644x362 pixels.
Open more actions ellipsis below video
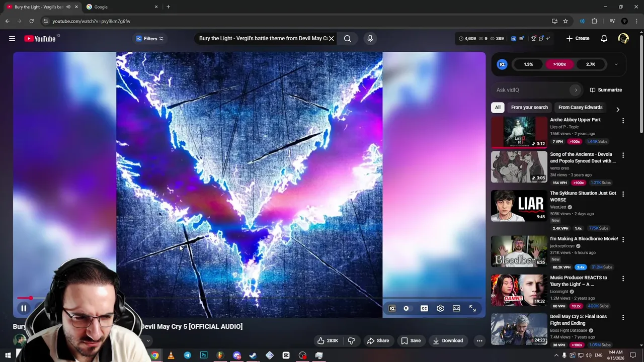click(x=479, y=341)
